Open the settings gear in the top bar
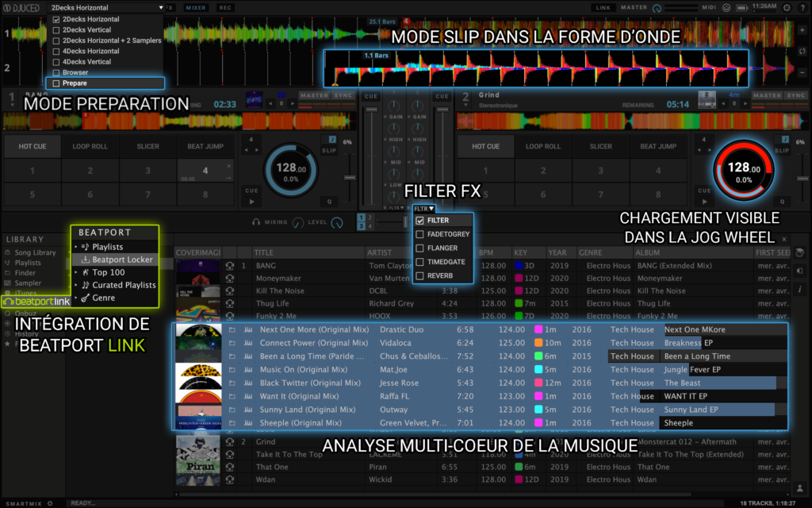Screen dimensions: 812x508 tap(787, 7)
